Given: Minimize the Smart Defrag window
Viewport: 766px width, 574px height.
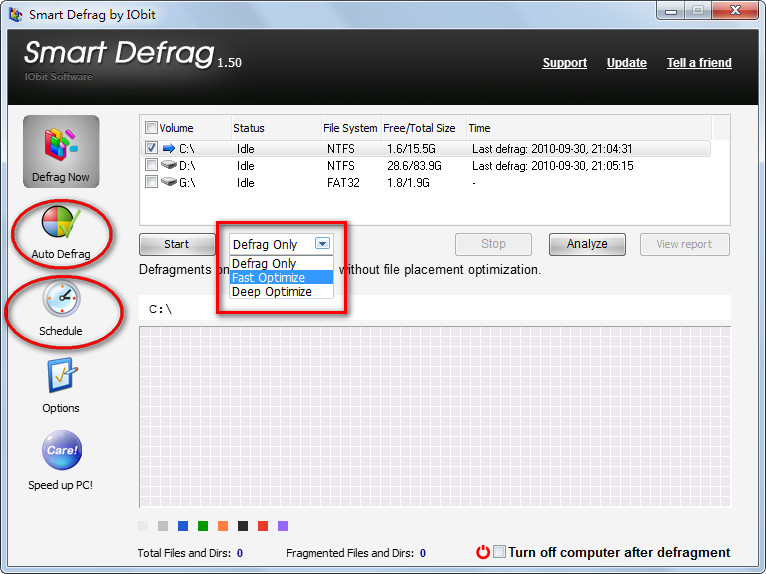Looking at the screenshot, I should (x=671, y=11).
